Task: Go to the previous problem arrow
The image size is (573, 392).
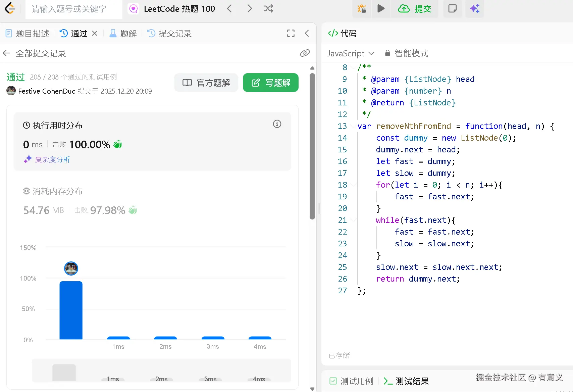Action: 229,9
